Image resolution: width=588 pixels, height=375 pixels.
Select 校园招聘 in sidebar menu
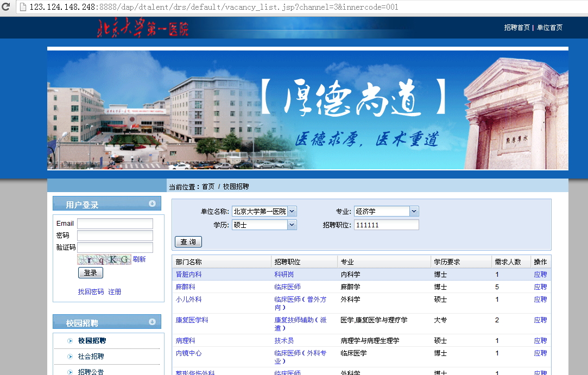[x=92, y=341]
